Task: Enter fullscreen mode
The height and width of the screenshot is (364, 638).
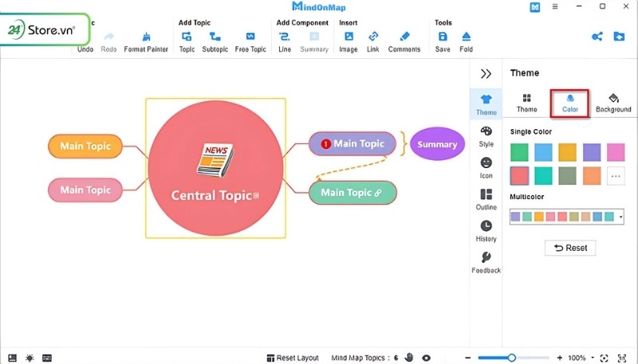Action: (x=622, y=358)
